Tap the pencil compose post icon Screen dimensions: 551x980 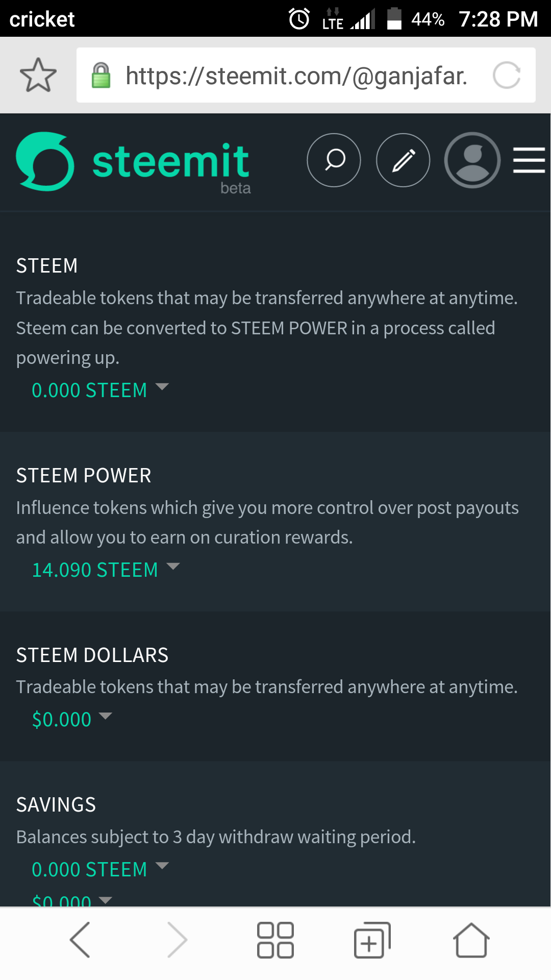click(x=403, y=160)
